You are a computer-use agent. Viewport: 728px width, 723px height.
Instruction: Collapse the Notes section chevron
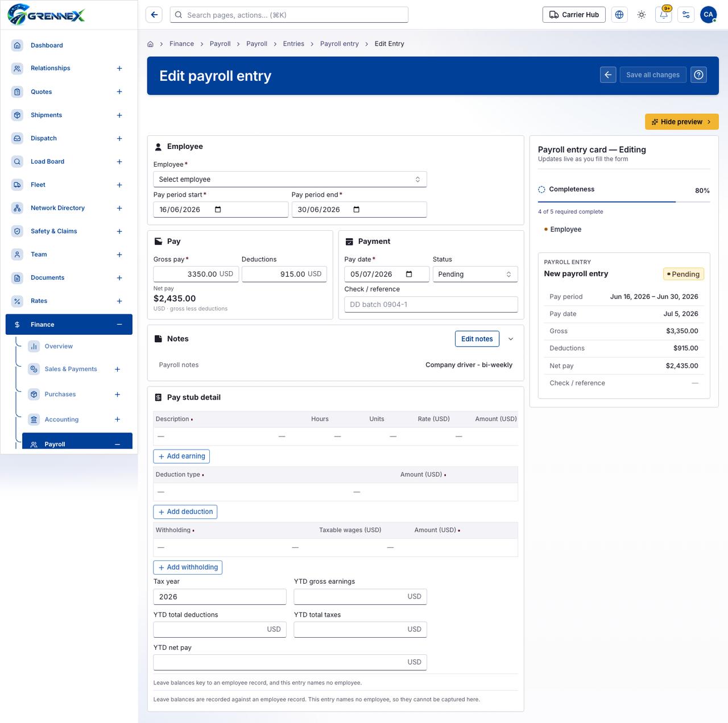pos(511,339)
